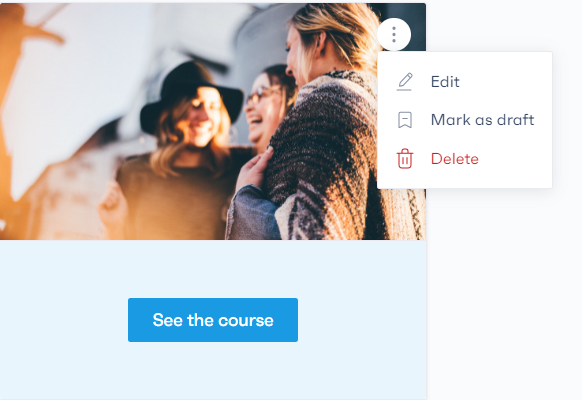Collapse the kebab dropdown via its button

coord(394,34)
